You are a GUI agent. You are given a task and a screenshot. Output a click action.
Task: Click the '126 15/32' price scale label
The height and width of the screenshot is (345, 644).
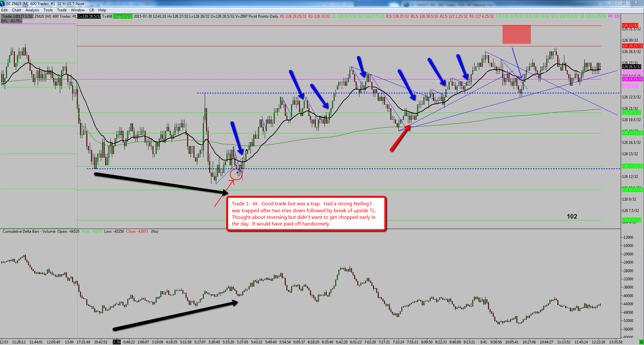click(630, 154)
